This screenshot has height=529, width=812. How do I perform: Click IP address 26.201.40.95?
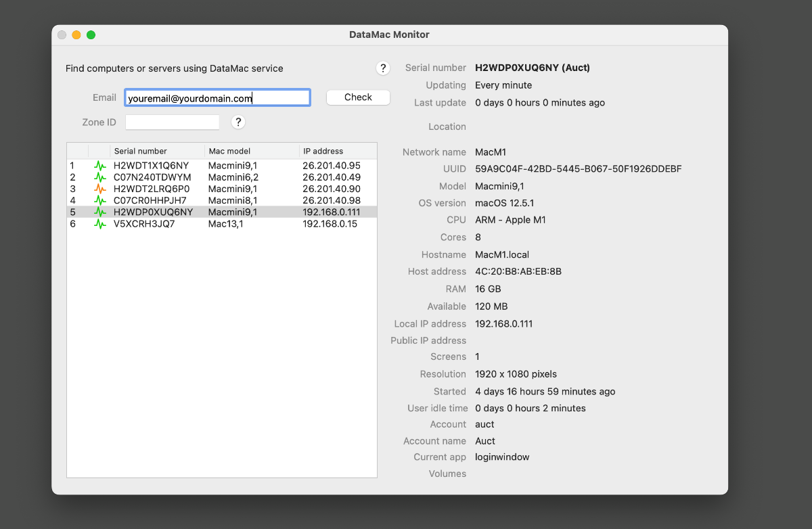pyautogui.click(x=332, y=165)
